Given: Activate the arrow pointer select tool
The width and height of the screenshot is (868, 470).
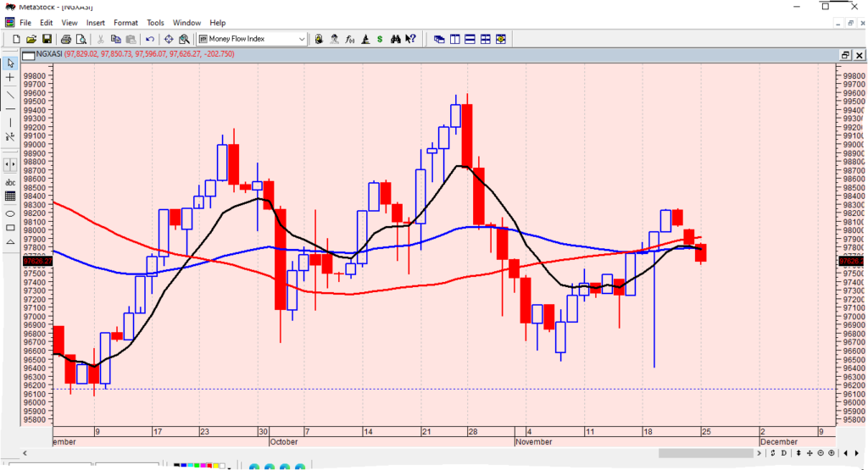Looking at the screenshot, I should pos(10,63).
